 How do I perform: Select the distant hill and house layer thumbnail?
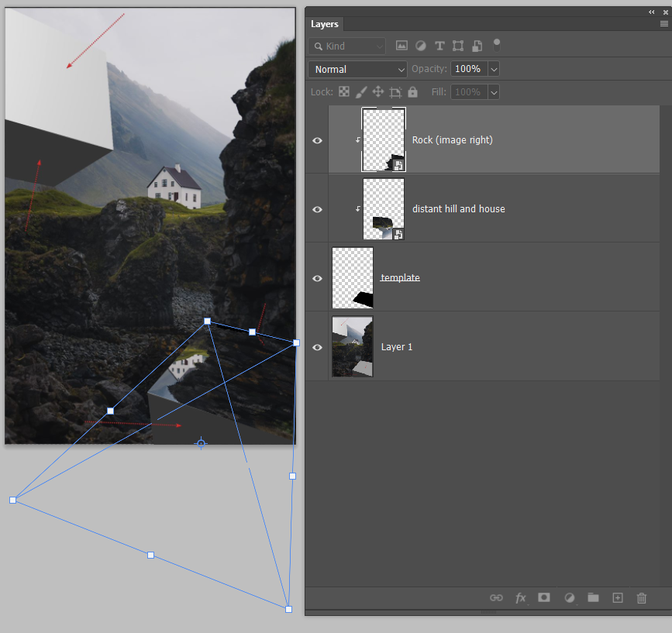[383, 208]
